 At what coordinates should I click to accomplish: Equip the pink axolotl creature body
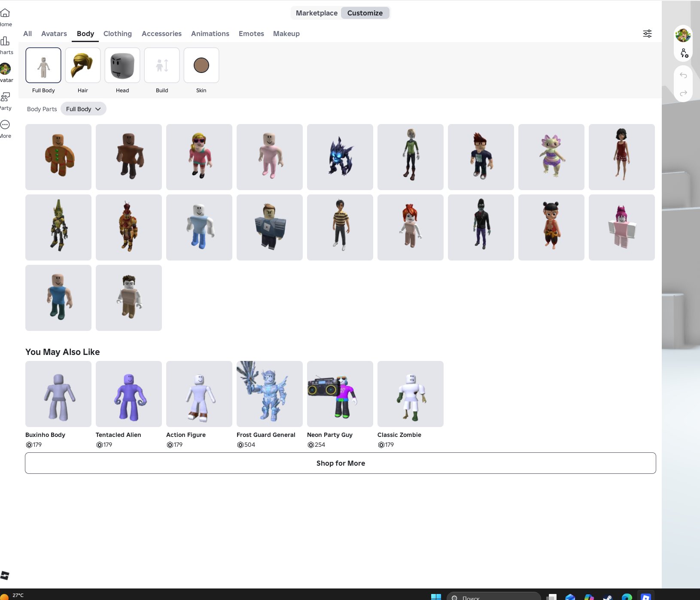coord(551,157)
